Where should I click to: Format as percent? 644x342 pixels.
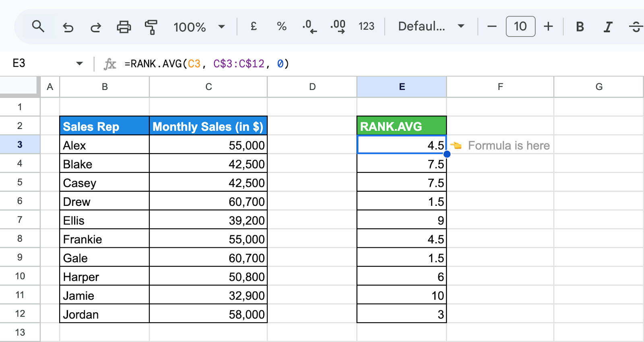(x=282, y=27)
